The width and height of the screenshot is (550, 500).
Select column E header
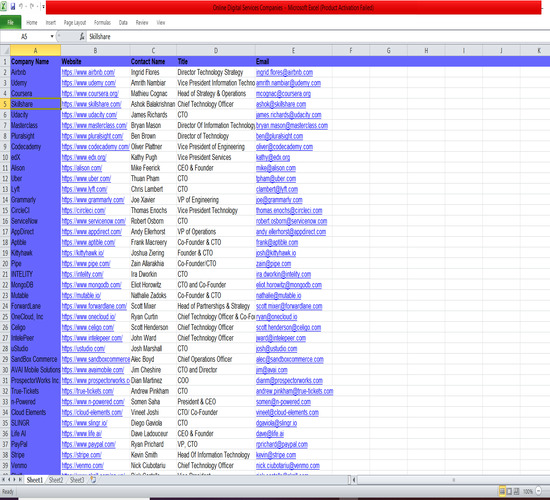pyautogui.click(x=293, y=51)
